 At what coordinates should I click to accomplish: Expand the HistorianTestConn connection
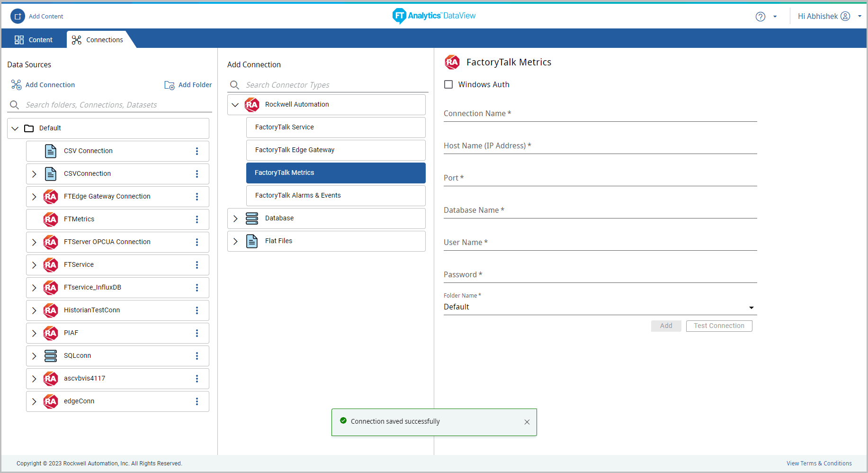point(34,310)
